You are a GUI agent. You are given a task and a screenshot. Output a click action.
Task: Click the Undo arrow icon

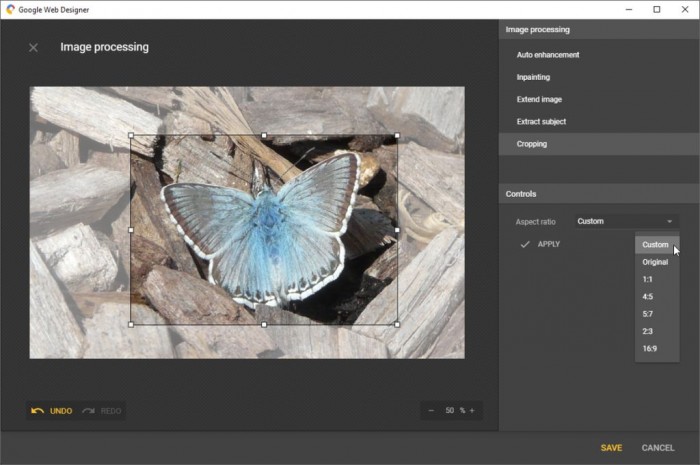(x=38, y=411)
